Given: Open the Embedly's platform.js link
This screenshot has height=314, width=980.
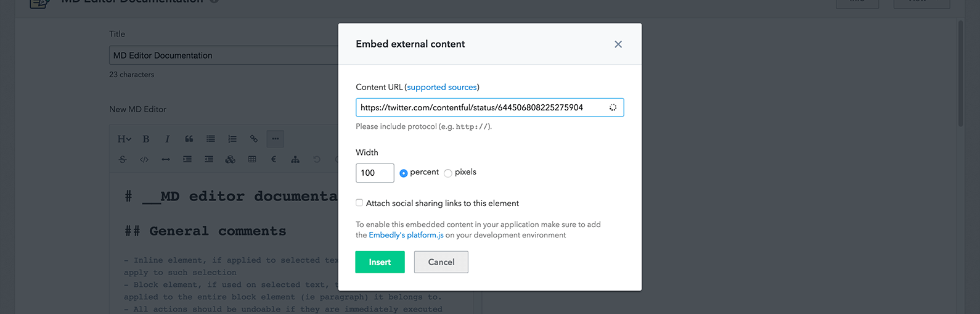Looking at the screenshot, I should (x=406, y=235).
